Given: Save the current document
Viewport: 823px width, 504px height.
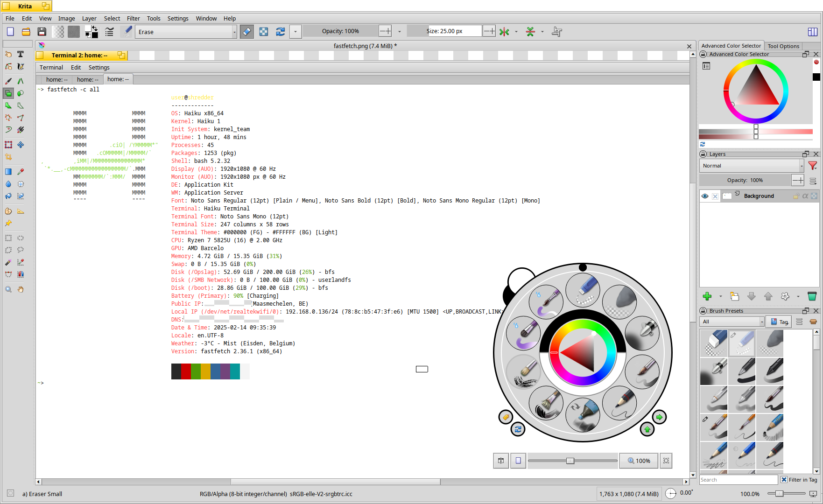Looking at the screenshot, I should point(42,32).
